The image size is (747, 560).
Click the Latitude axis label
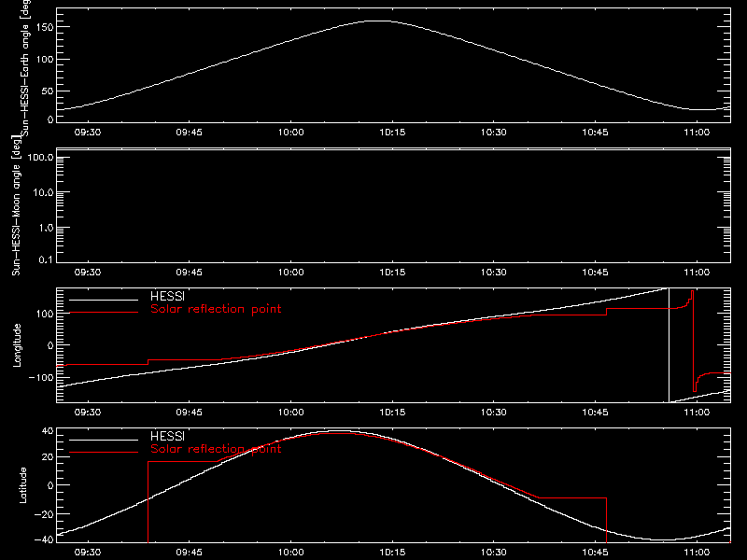22,485
